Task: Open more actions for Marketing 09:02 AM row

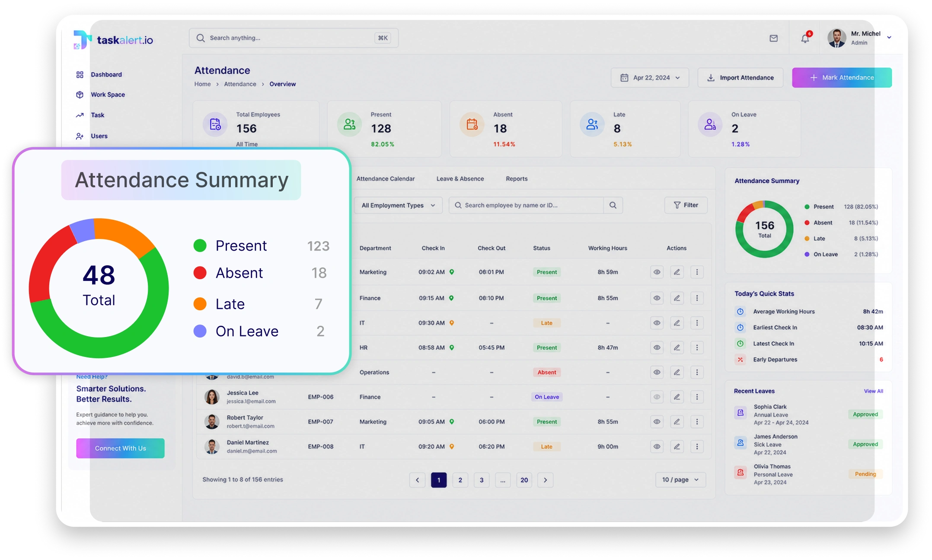Action: (x=697, y=272)
